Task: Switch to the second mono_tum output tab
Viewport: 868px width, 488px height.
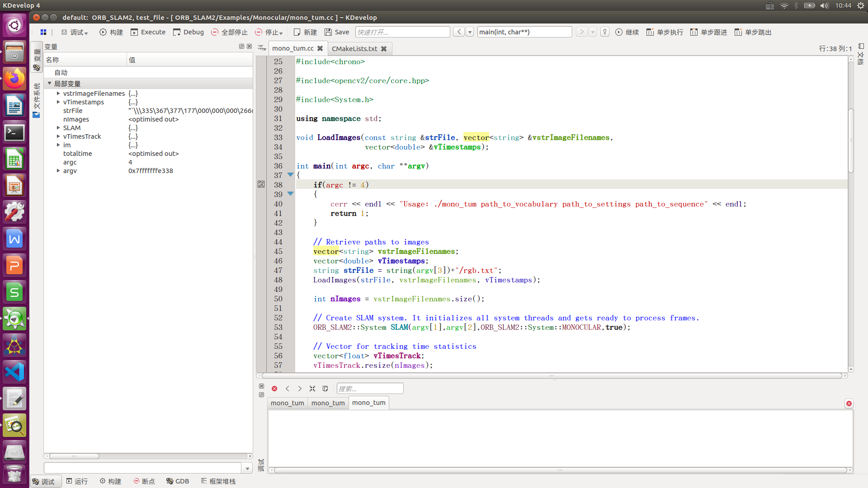Action: click(x=328, y=403)
